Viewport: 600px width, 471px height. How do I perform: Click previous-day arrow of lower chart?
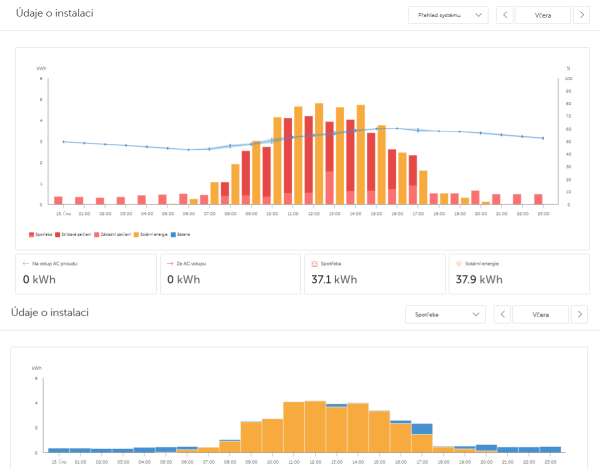click(502, 315)
